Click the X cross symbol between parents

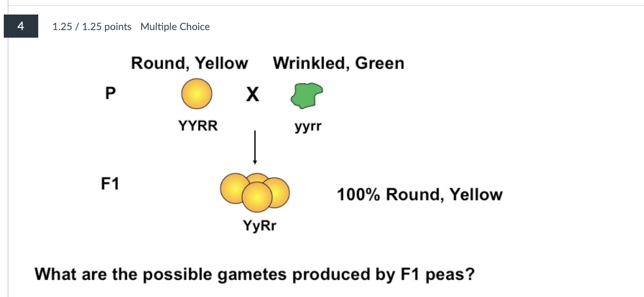click(252, 95)
